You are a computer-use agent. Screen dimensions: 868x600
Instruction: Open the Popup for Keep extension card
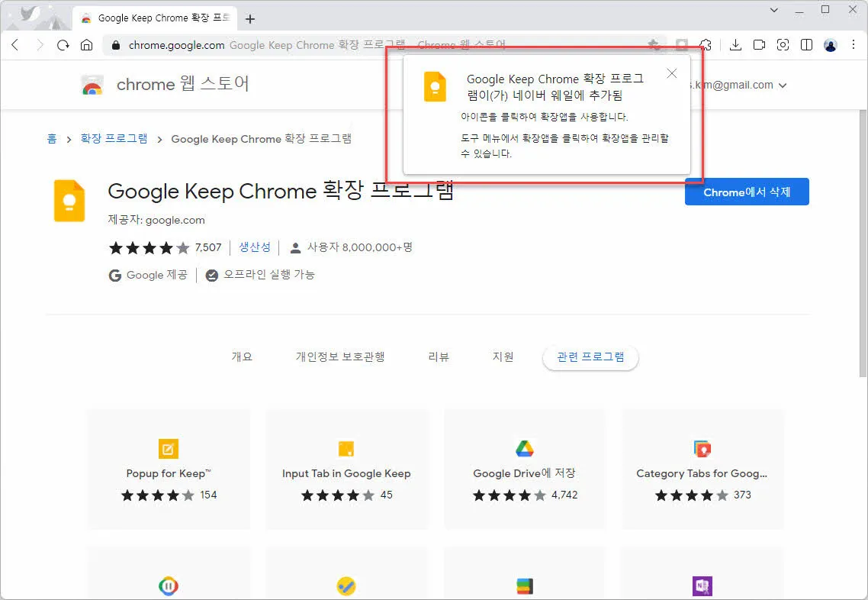[169, 469]
